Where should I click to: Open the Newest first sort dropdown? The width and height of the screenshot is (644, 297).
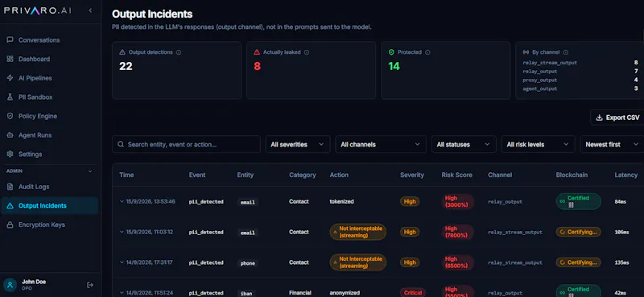[612, 145]
